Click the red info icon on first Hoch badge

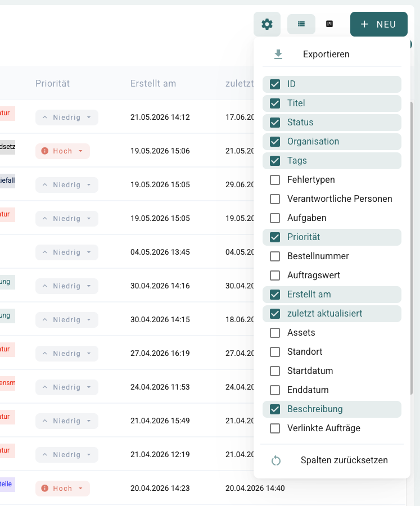point(45,151)
